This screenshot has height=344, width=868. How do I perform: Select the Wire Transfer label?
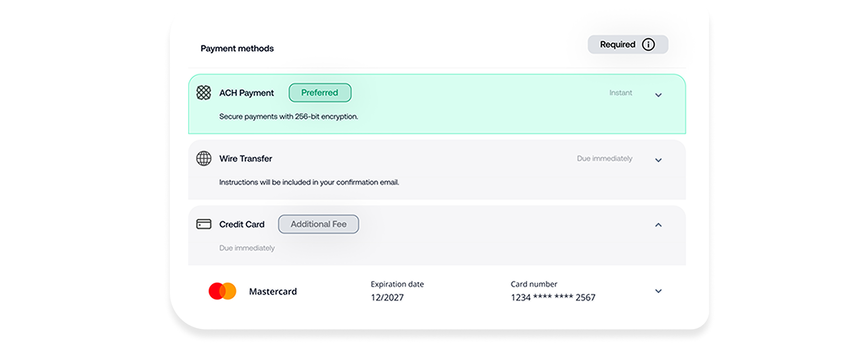pos(245,159)
